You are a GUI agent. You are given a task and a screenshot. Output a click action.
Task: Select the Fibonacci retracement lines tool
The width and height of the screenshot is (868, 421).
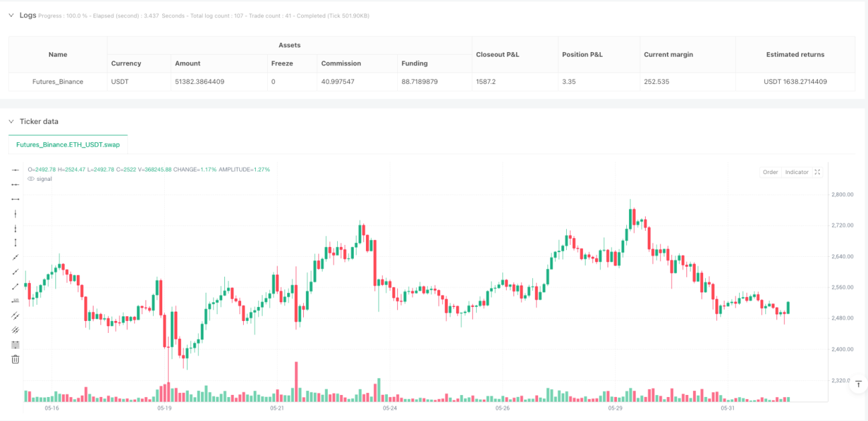[x=15, y=345]
